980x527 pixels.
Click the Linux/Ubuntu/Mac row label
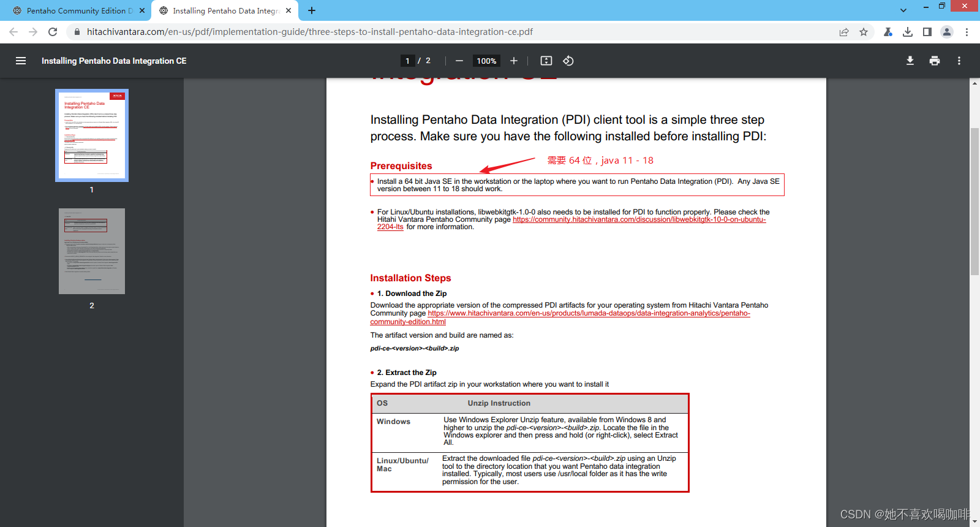pos(402,464)
